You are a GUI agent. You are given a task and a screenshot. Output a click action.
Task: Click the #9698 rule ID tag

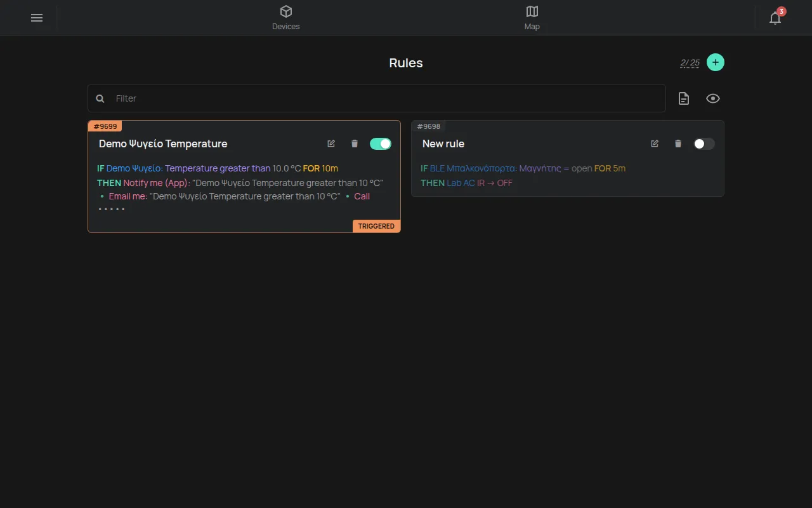click(x=429, y=126)
